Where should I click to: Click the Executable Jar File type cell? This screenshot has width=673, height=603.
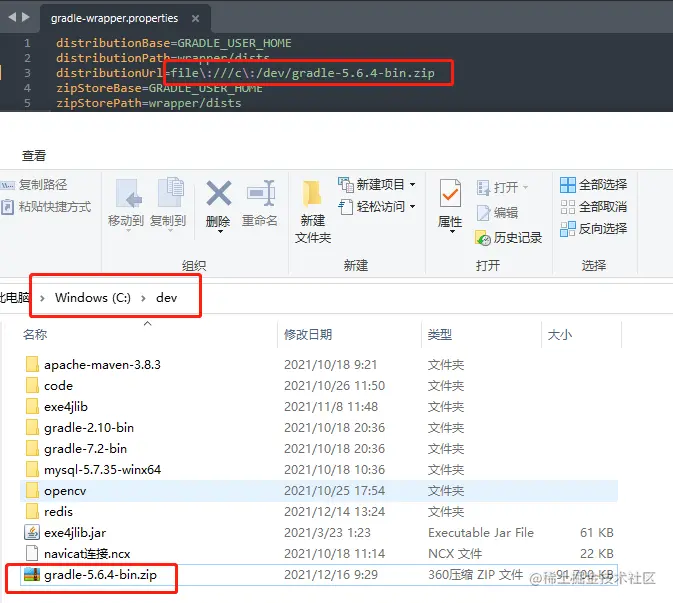click(x=481, y=533)
